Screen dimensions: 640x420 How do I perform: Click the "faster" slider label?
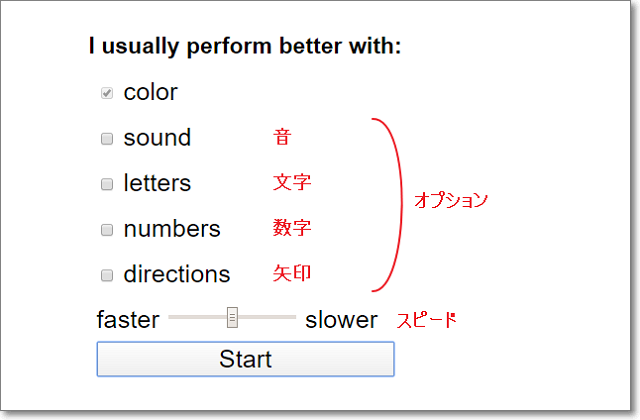pyautogui.click(x=128, y=320)
